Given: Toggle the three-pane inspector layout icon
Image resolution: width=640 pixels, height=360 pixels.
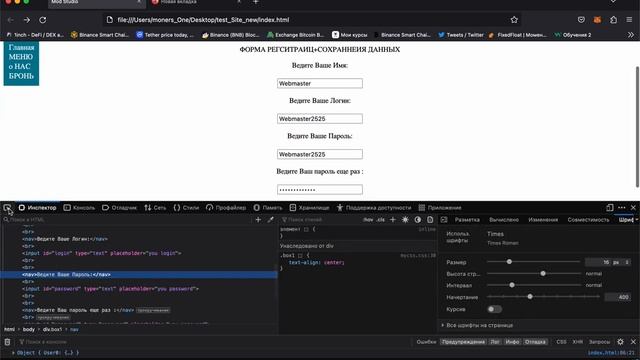Looking at the screenshot, I should click(x=444, y=220).
